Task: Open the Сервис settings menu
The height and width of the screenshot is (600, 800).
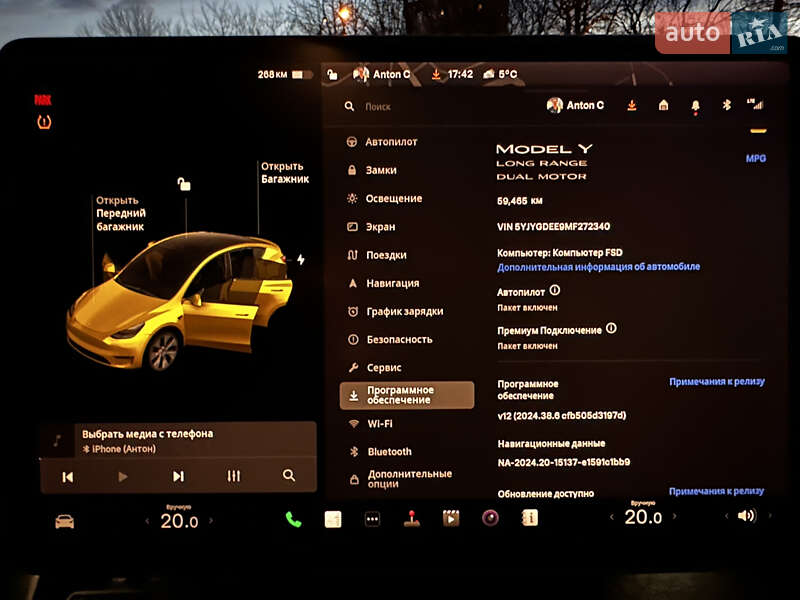Action: click(x=374, y=367)
